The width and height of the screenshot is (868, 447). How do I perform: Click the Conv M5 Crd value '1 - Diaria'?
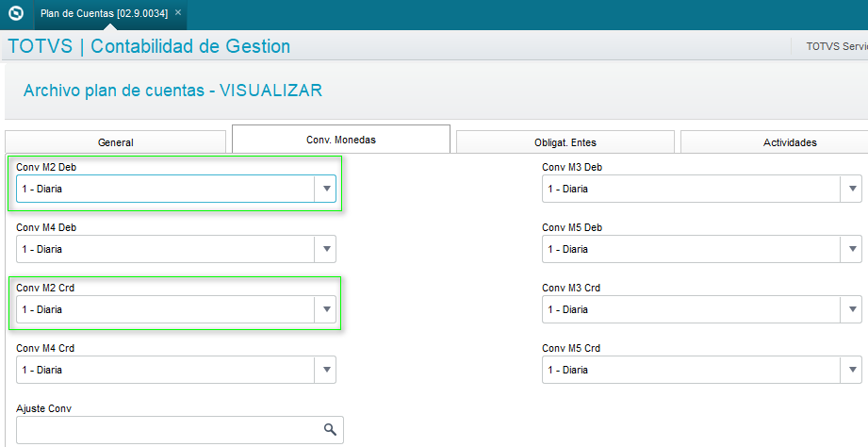[x=568, y=370]
